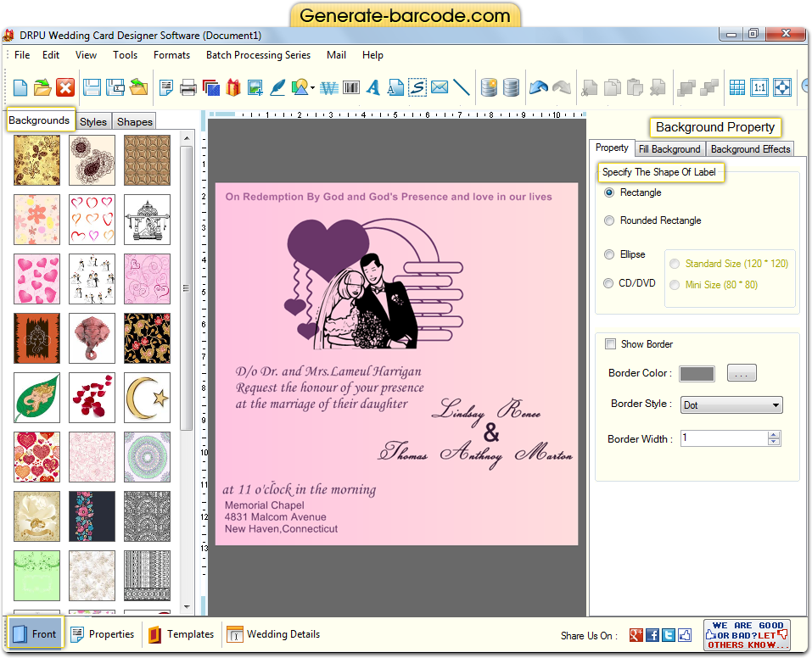Open the Border Style dropdown
The height and width of the screenshot is (658, 812).
[x=731, y=404]
